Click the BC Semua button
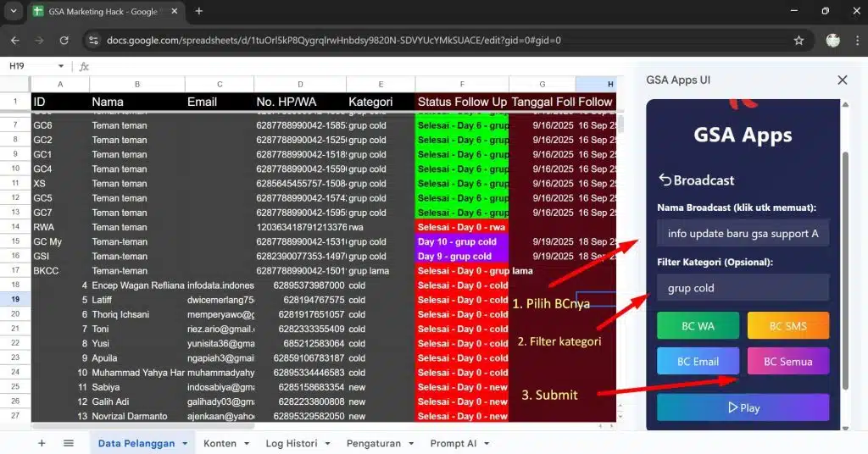The height and width of the screenshot is (454, 868). [787, 361]
